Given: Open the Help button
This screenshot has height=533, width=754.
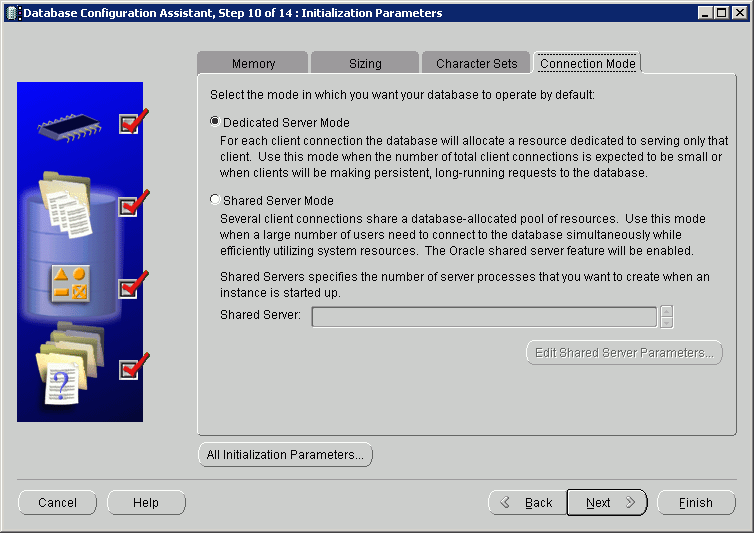Looking at the screenshot, I should 146,503.
